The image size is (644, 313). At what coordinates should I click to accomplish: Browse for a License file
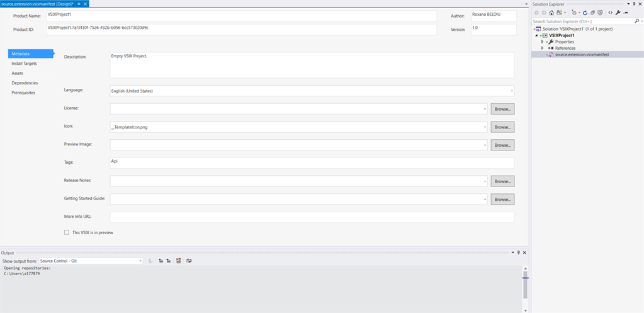[503, 109]
